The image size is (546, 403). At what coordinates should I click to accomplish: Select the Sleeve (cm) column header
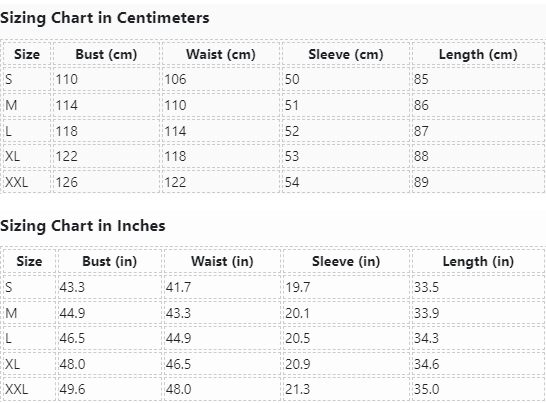coord(346,54)
